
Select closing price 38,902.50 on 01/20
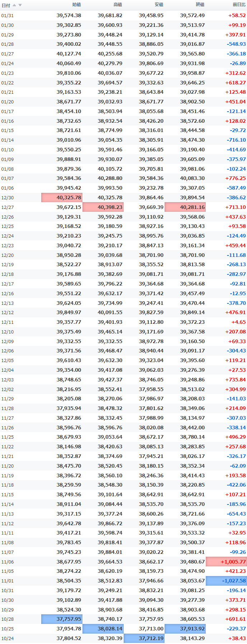click(x=193, y=102)
